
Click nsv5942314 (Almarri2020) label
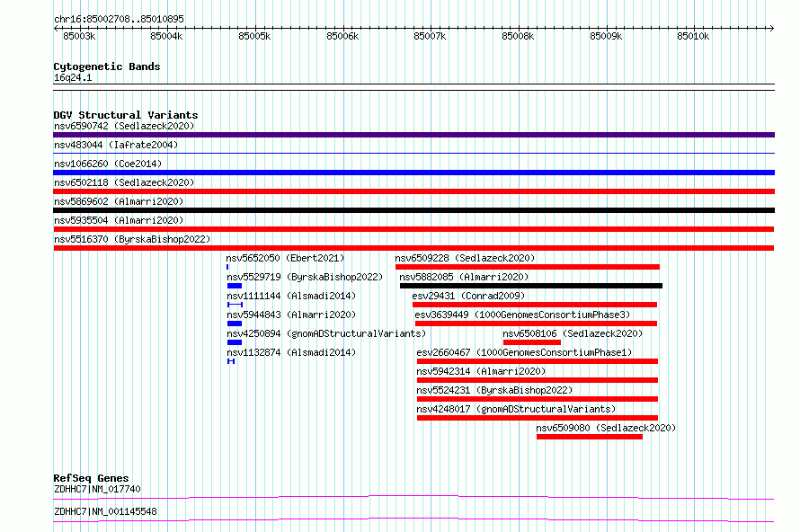(481, 371)
